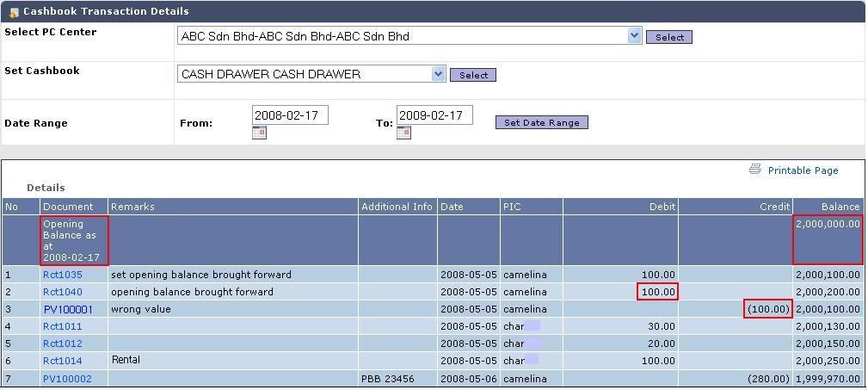Viewport: 868px width, 390px height.
Task: Click the Details section label
Action: tap(46, 188)
